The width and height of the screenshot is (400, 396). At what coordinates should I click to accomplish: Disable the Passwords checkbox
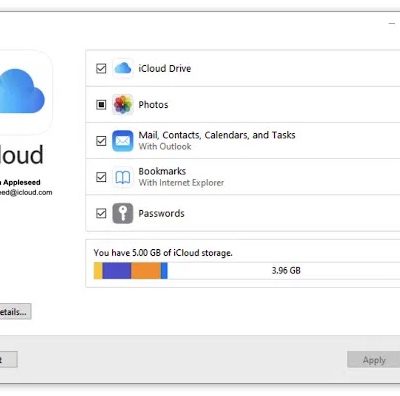coord(101,213)
